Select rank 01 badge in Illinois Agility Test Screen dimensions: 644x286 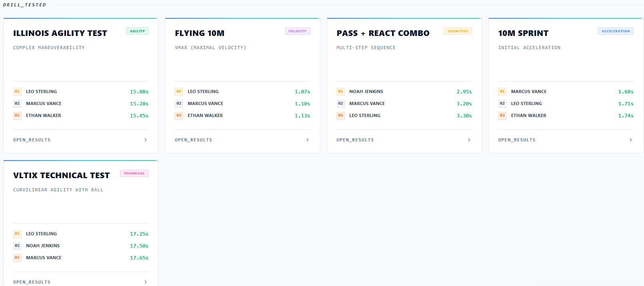coord(17,91)
